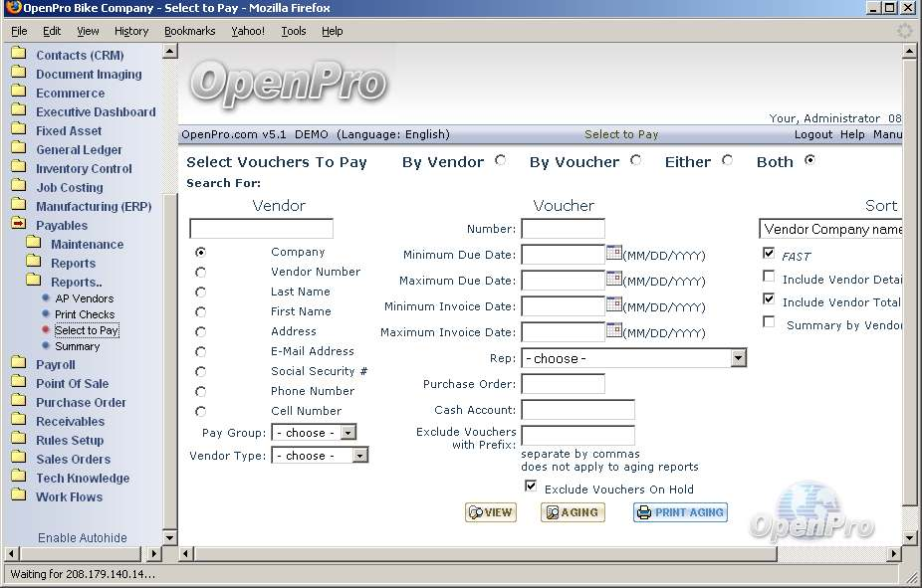Click the PRINT AGING button
This screenshot has height=588, width=922.
[x=680, y=512]
